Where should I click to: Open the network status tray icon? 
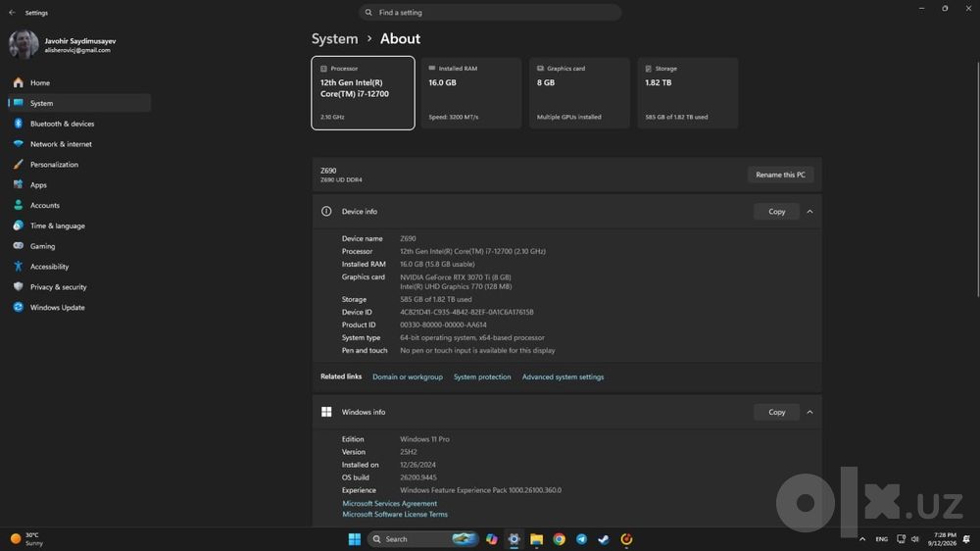click(x=901, y=539)
